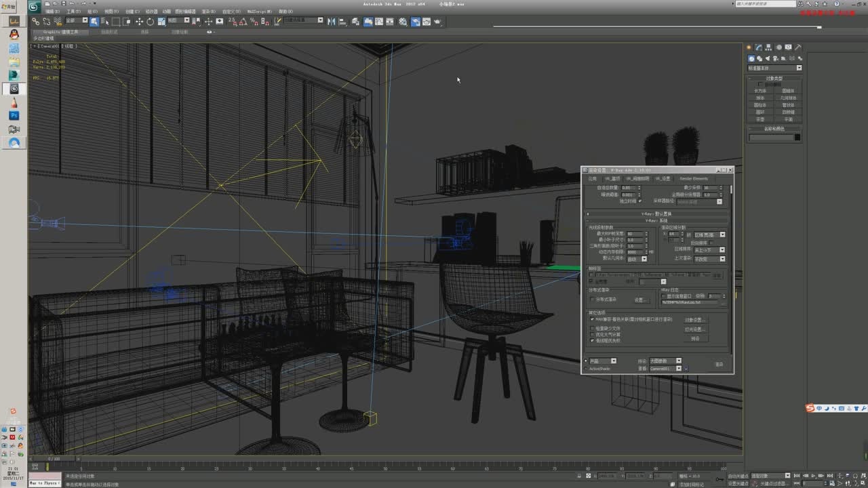Open the 标准基本体 category dropdown
Screen dimensions: 868x488
[775, 68]
